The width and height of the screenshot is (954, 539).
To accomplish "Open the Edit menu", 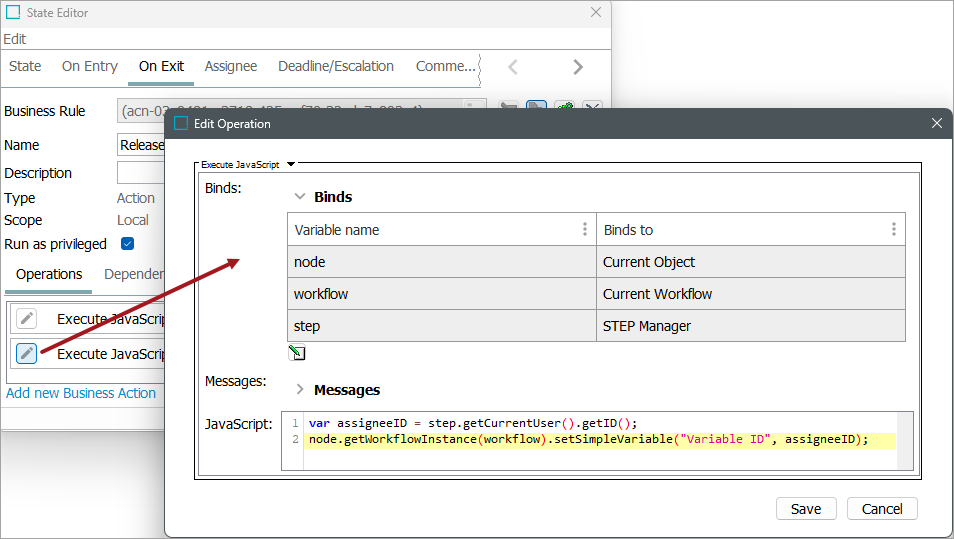I will tap(15, 39).
